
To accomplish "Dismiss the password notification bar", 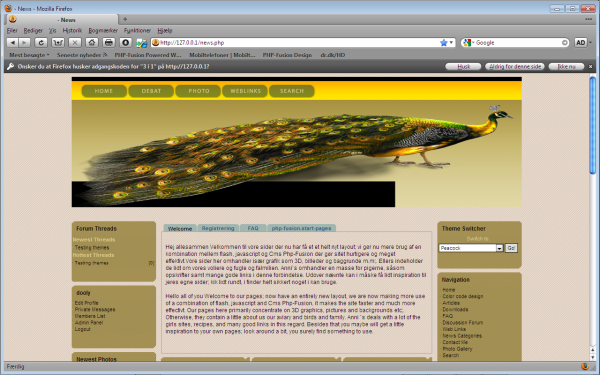I will pos(590,67).
